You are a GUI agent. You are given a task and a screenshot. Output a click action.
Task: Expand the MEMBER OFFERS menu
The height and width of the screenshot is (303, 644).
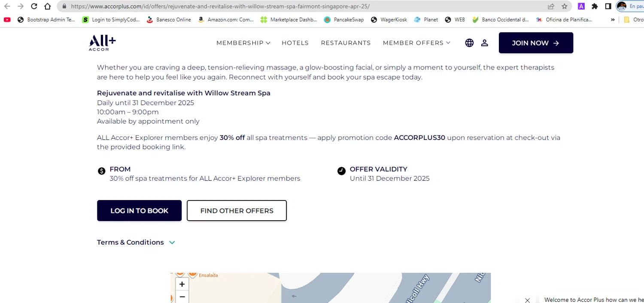[x=416, y=43]
